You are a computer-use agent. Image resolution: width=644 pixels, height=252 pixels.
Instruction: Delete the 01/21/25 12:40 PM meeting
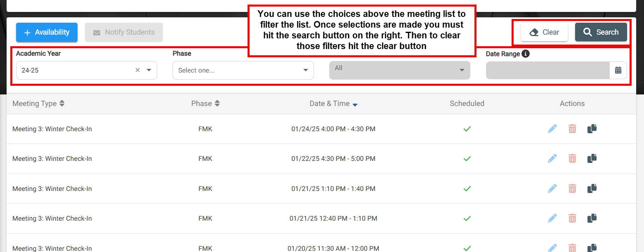[x=572, y=218]
